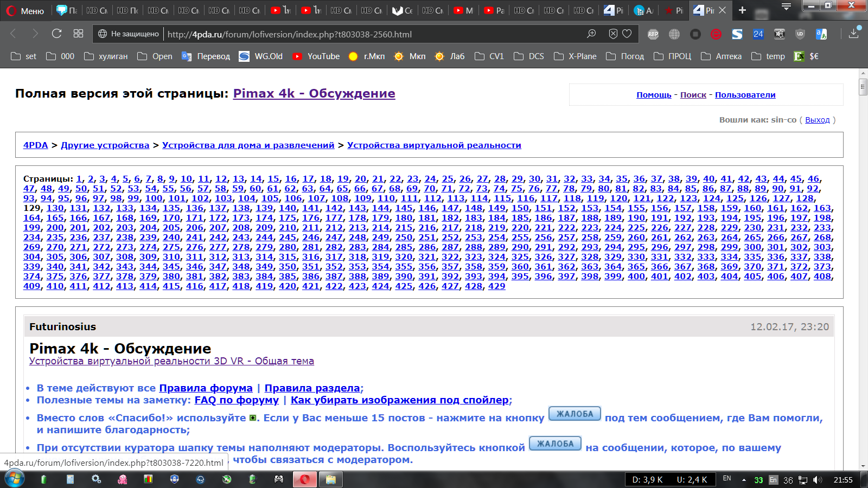The image size is (868, 488).
Task: Open the page zoom magnifier icon
Action: point(591,34)
